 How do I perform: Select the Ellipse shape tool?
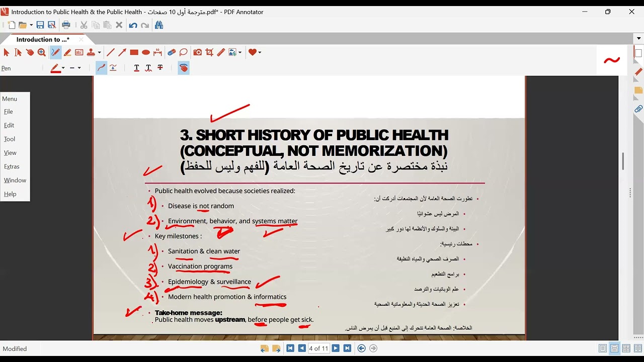pyautogui.click(x=146, y=52)
